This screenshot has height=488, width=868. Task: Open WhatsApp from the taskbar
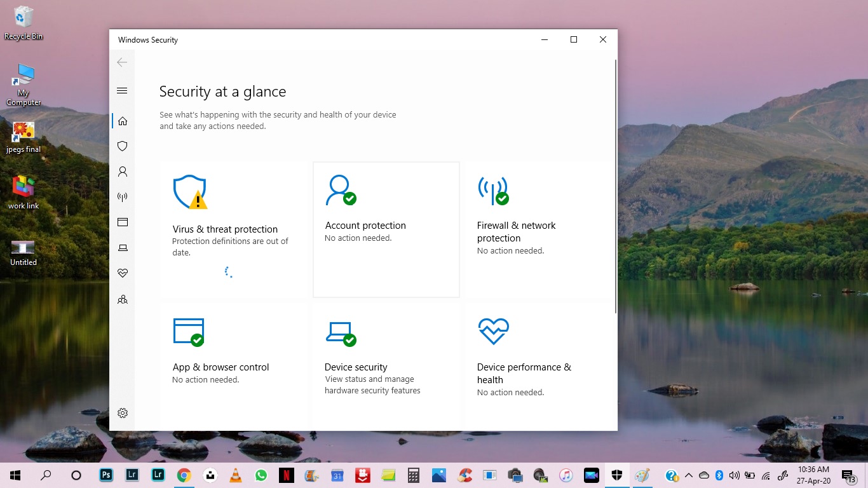(261, 475)
